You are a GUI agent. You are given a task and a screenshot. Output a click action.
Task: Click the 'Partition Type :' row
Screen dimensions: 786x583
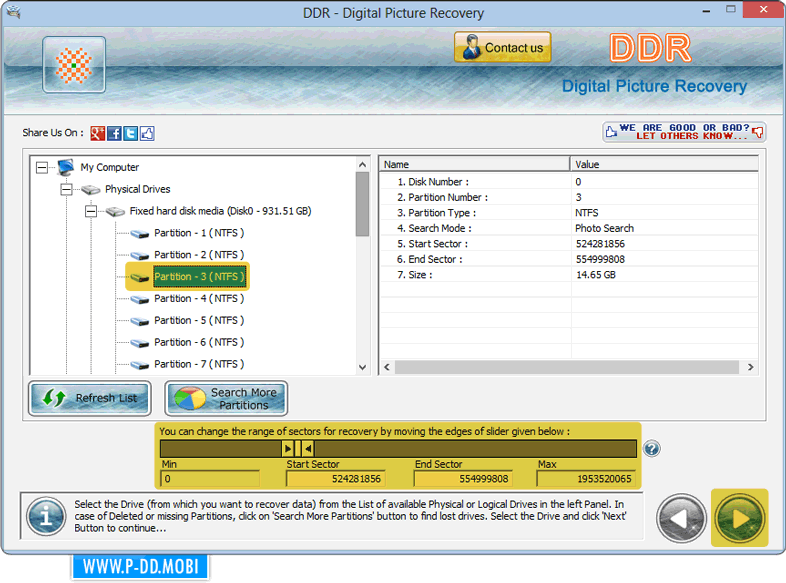pos(569,213)
